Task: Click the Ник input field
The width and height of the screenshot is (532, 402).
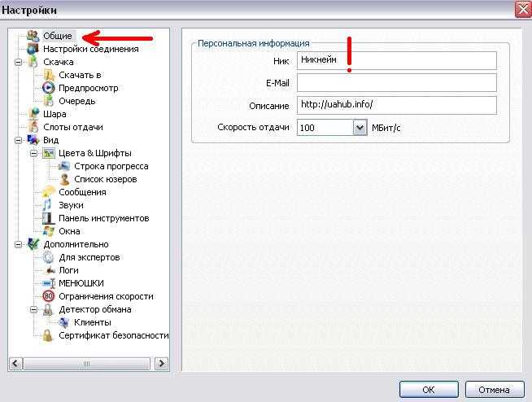Action: pos(397,60)
